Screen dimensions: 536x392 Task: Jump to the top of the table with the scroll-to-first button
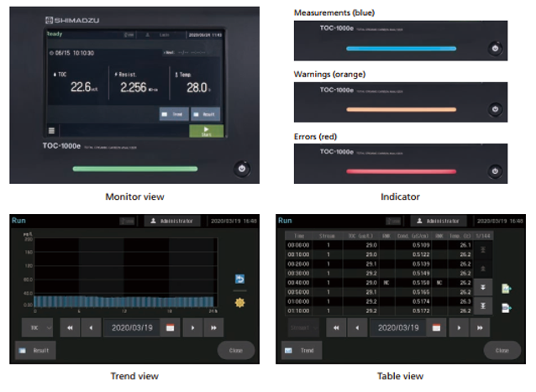pyautogui.click(x=483, y=250)
